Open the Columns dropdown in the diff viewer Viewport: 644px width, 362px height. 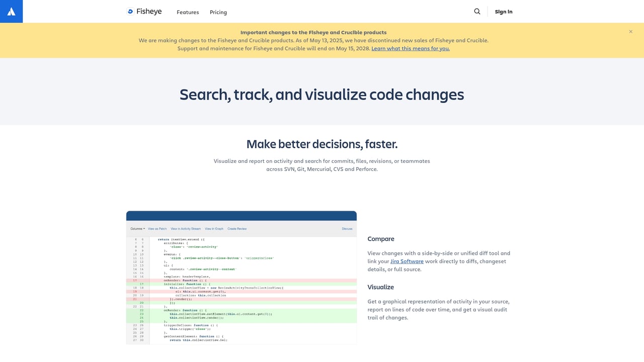point(137,228)
